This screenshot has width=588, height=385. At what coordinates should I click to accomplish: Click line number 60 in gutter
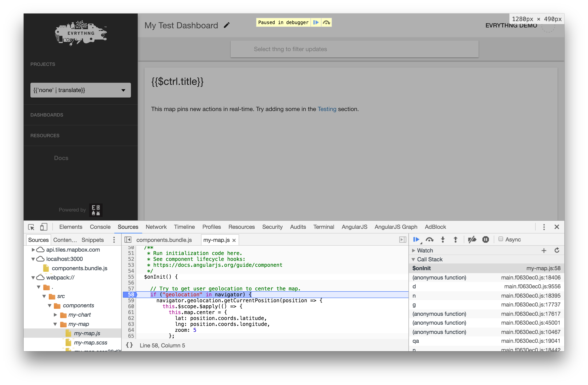tap(131, 306)
